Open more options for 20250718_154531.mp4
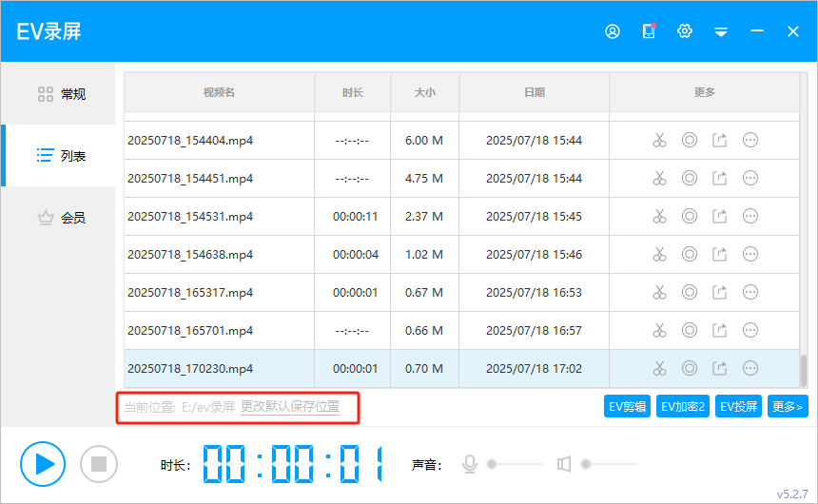The width and height of the screenshot is (818, 504). pyautogui.click(x=750, y=217)
